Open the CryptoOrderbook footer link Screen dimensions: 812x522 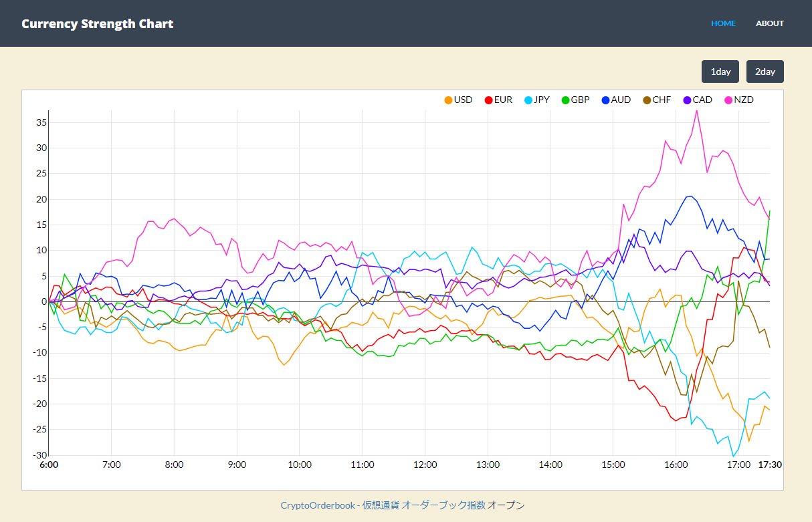[x=318, y=505]
